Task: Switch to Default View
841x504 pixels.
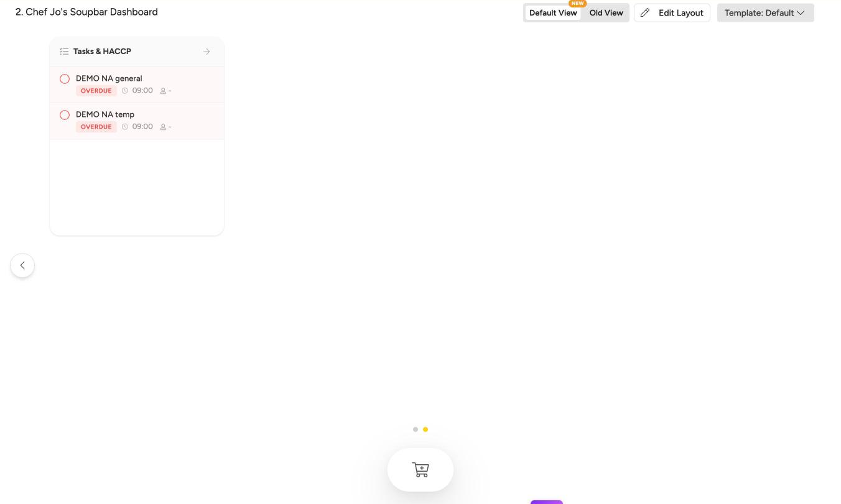Action: pyautogui.click(x=553, y=13)
